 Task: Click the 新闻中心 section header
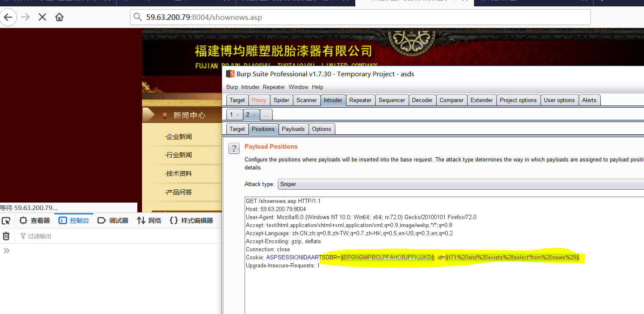189,115
